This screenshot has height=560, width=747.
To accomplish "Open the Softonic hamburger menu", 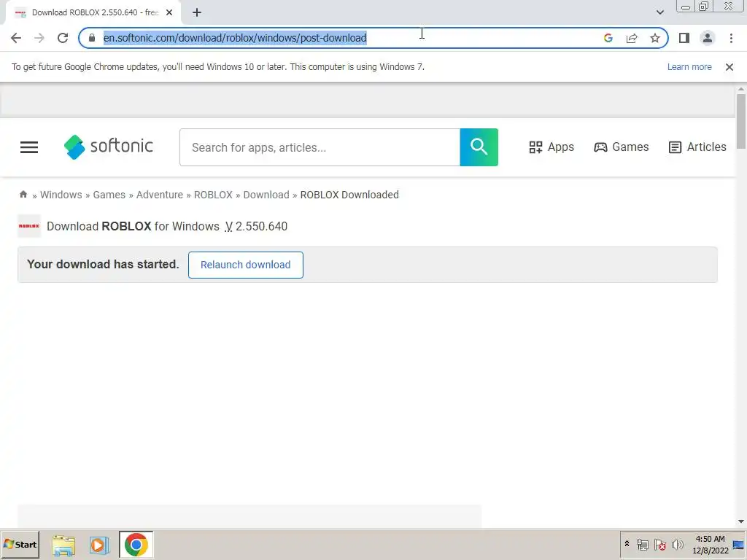I will pos(29,147).
